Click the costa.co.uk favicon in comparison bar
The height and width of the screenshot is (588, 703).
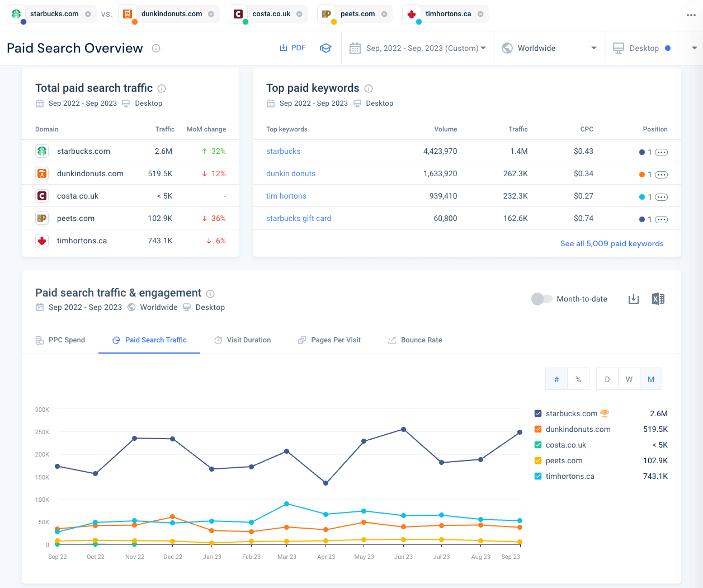click(x=238, y=14)
